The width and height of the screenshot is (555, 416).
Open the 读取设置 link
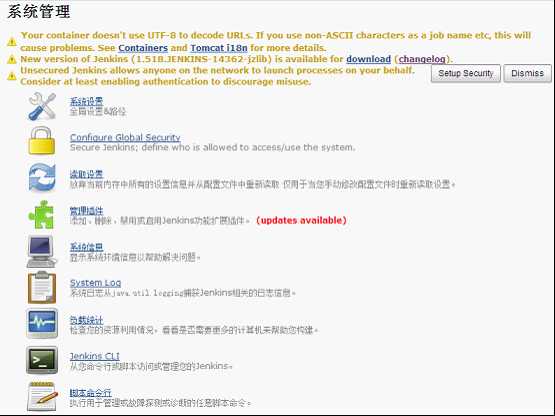tap(86, 174)
